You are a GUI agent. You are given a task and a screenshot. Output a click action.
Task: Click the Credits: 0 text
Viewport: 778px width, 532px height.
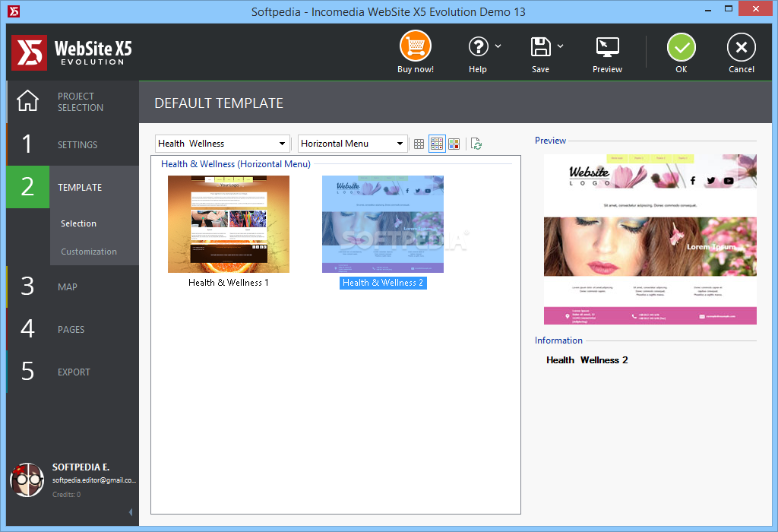coord(67,494)
